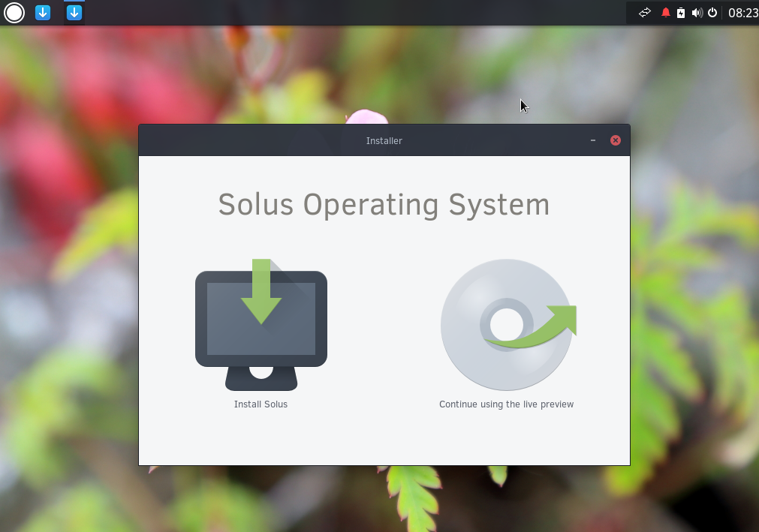Focus the active Installer task in the panel
The width and height of the screenshot is (759, 532).
coord(74,13)
